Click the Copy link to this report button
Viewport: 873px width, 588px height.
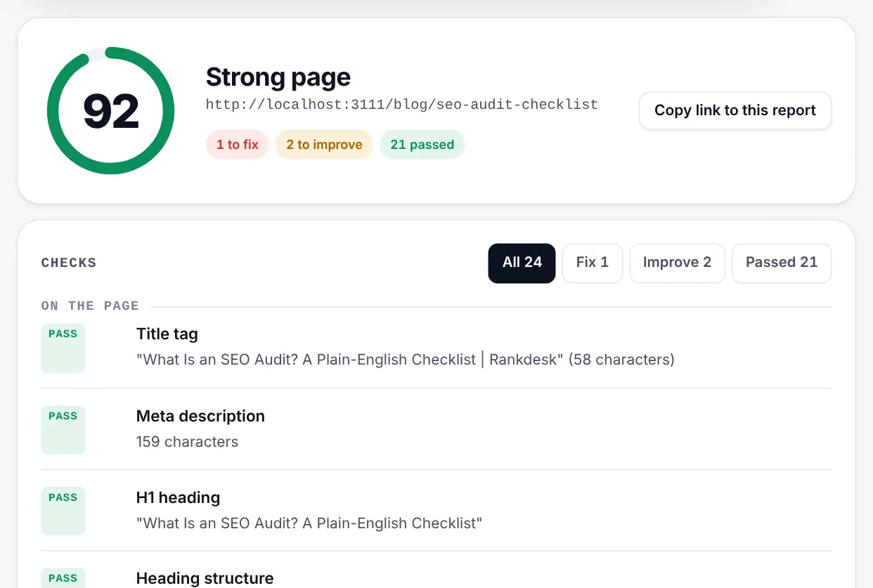(735, 110)
